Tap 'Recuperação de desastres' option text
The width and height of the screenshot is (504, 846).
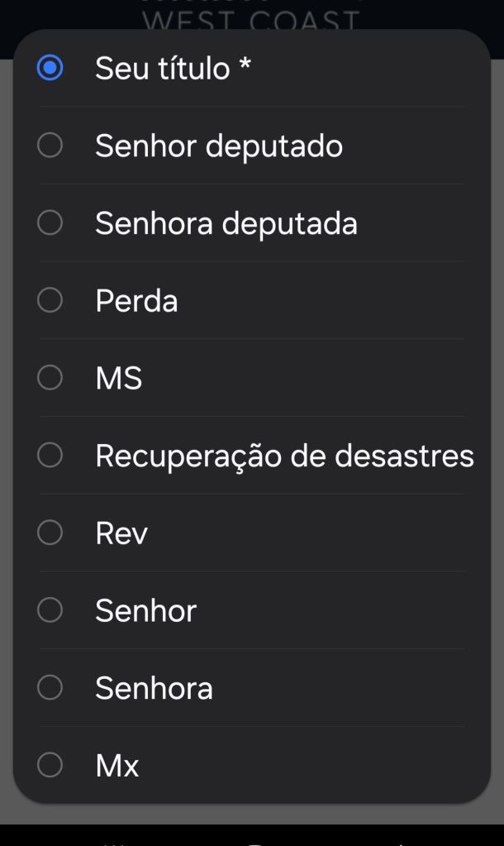(x=284, y=455)
